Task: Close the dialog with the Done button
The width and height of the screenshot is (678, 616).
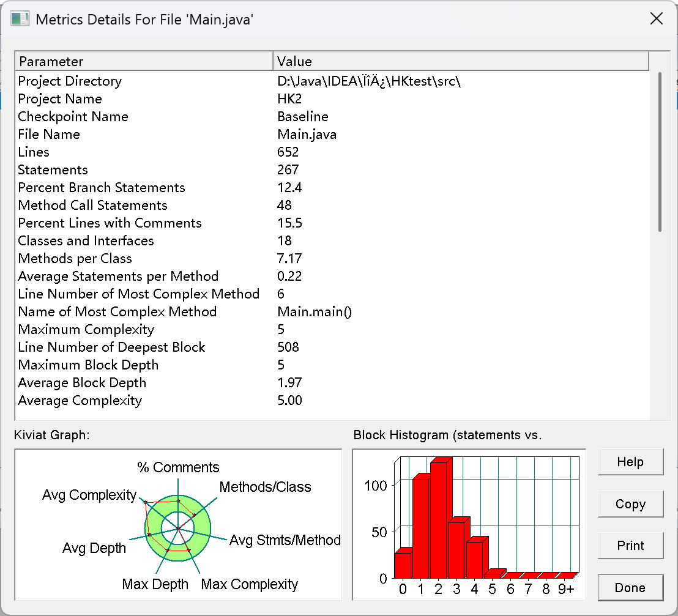Action: tap(630, 587)
